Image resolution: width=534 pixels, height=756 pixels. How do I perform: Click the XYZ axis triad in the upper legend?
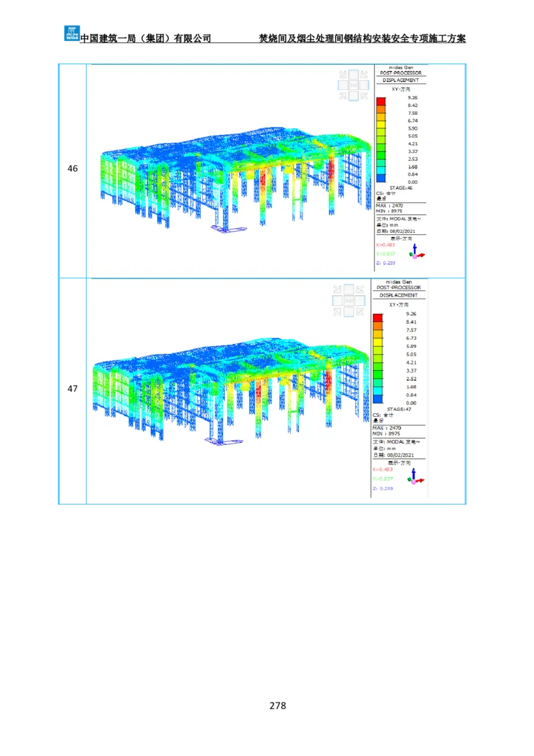click(x=417, y=252)
